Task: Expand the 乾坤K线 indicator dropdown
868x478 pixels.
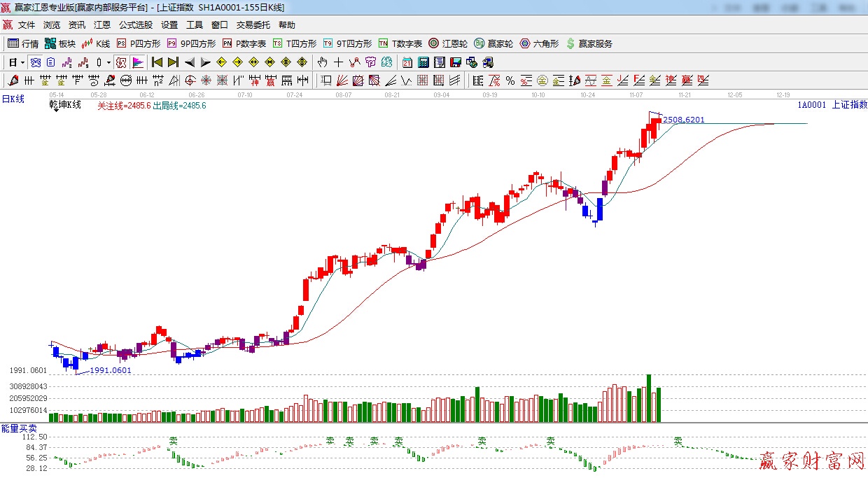Action: coord(55,111)
